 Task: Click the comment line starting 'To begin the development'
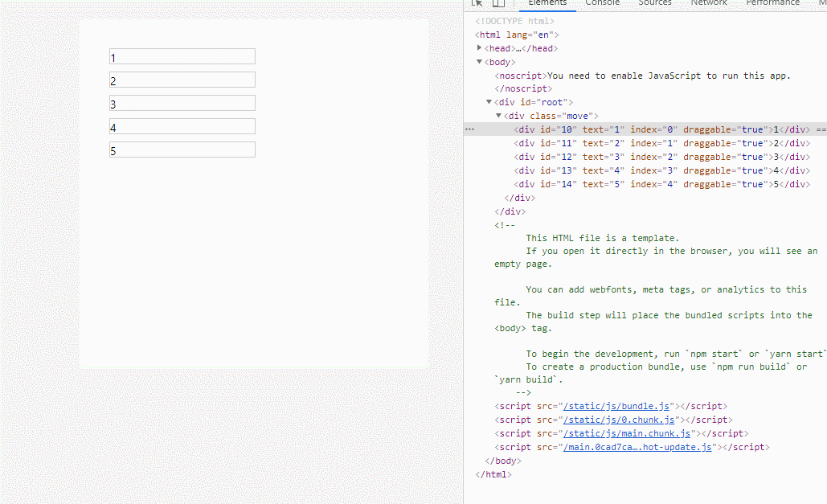[675, 354]
